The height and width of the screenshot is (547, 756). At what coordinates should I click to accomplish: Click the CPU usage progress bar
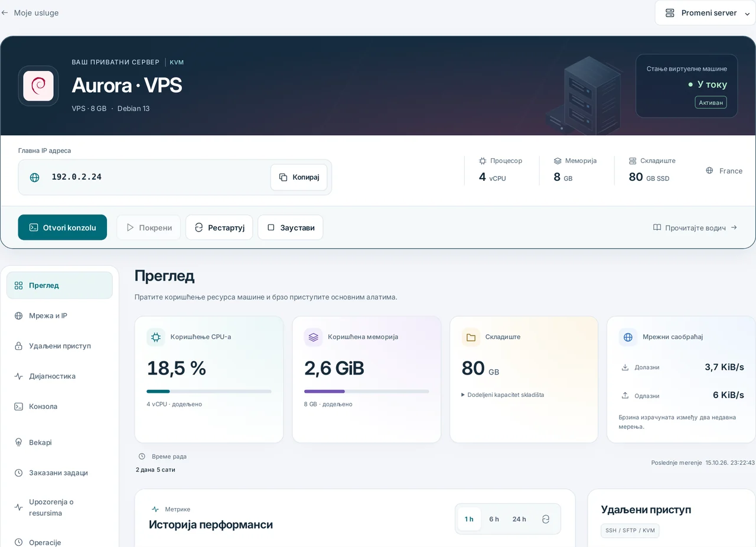[209, 391]
